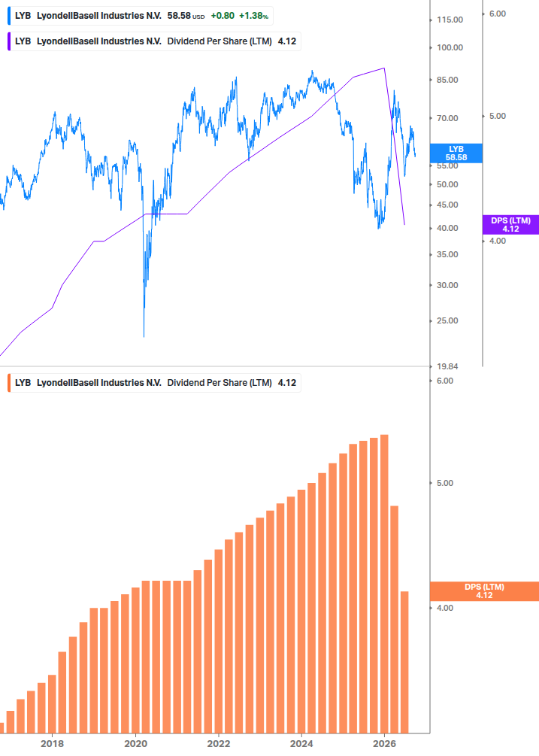Click the tallest orange dividend bar near 2026

tap(384, 584)
